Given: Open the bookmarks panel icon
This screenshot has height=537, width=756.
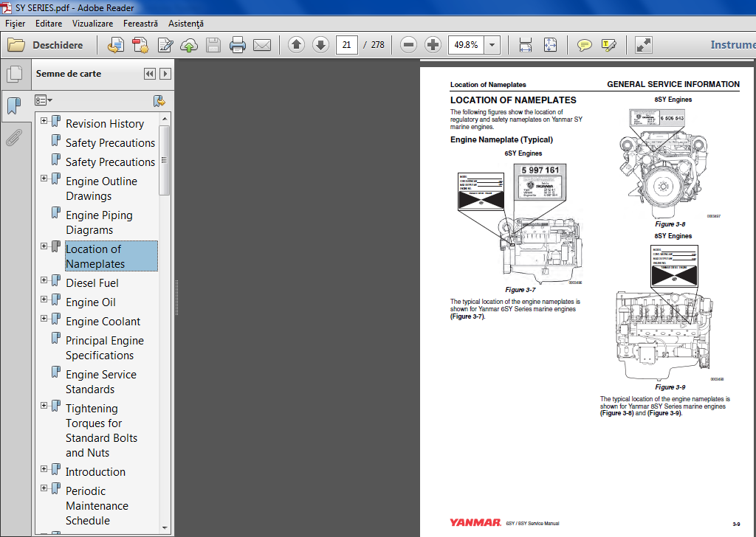Looking at the screenshot, I should click(x=15, y=105).
